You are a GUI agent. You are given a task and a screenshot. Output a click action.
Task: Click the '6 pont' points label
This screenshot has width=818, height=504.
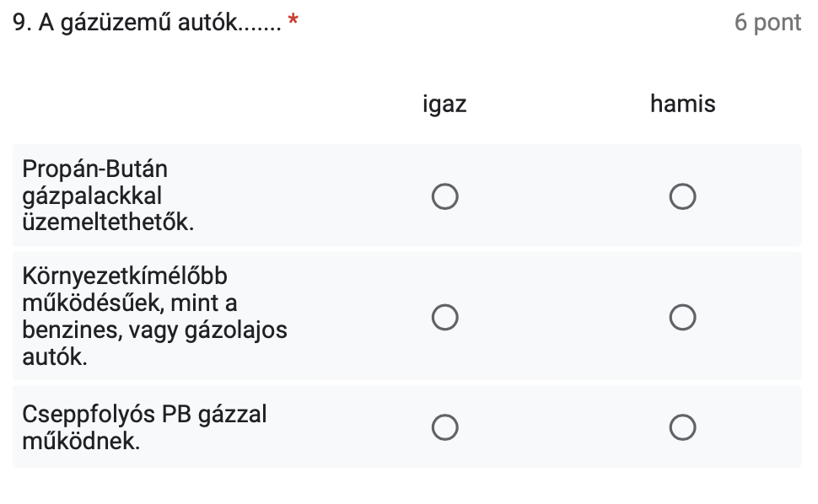coord(767,23)
